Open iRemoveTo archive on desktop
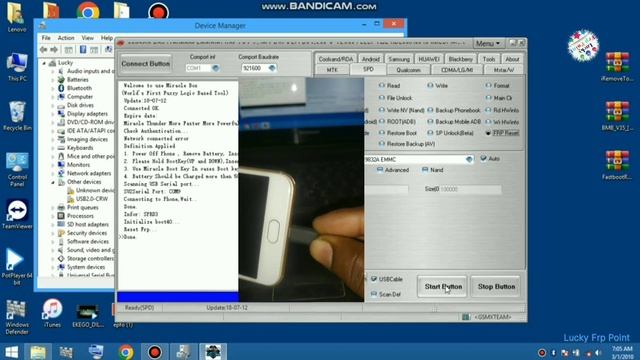The height and width of the screenshot is (360, 640). [617, 66]
